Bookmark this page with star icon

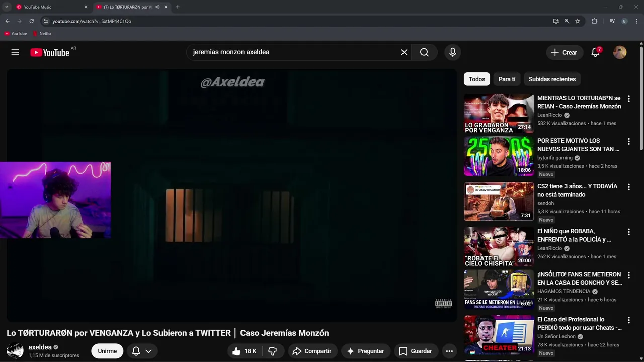tap(578, 21)
